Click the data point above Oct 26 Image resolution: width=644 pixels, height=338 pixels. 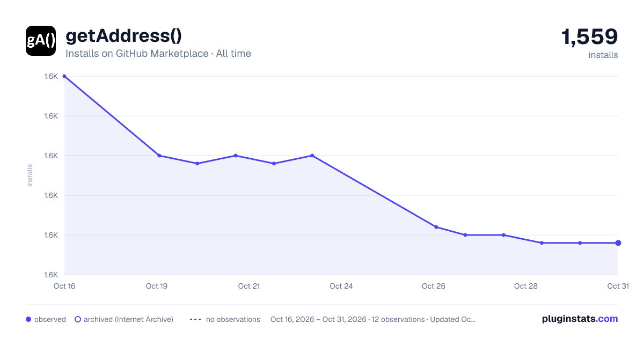point(436,227)
